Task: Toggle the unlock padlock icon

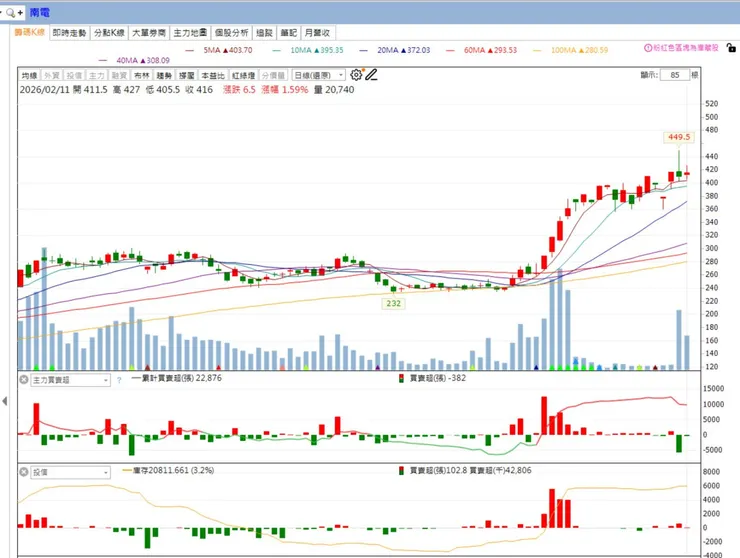Action: pyautogui.click(x=731, y=48)
